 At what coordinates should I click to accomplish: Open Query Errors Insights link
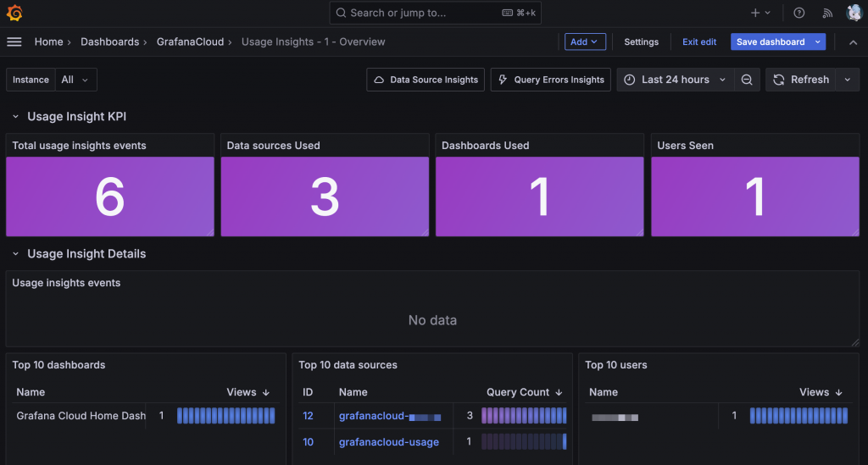[551, 80]
